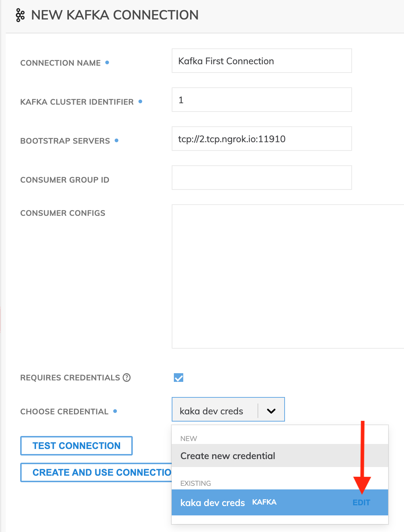Click the KAFKA tag on credential row
Viewport: 404px width, 532px height.
[x=264, y=502]
